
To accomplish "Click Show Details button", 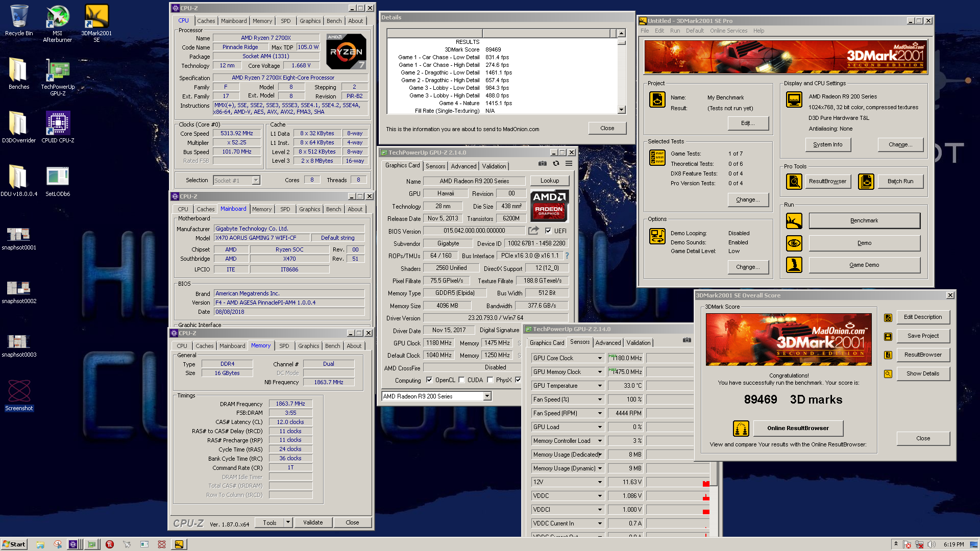I will click(922, 373).
